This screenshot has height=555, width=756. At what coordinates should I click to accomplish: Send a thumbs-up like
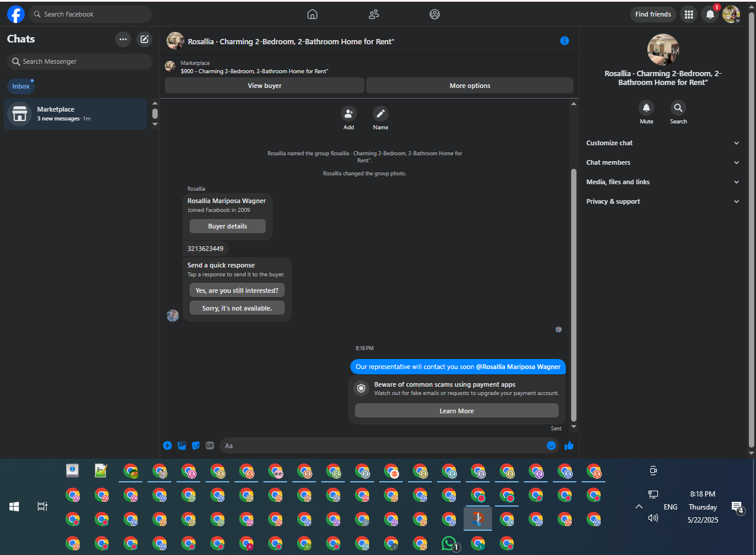(569, 446)
